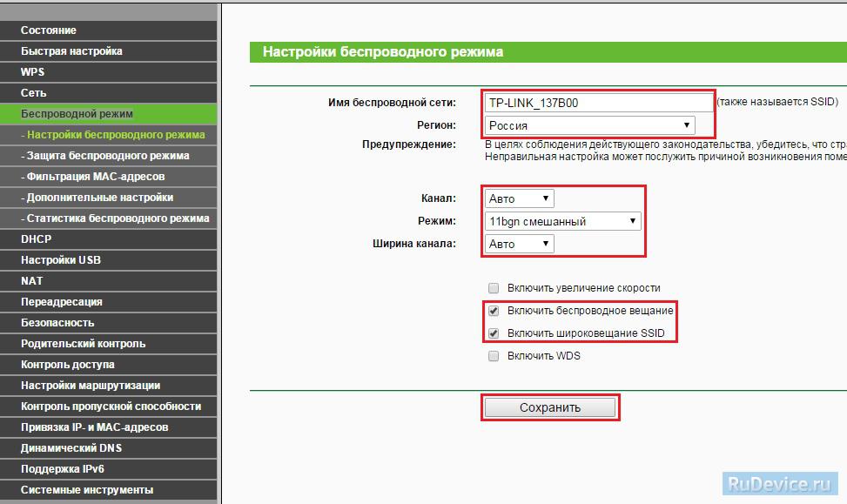Go to Защита беспроводного режима
Viewport: 847px width, 504px height.
[x=108, y=156]
